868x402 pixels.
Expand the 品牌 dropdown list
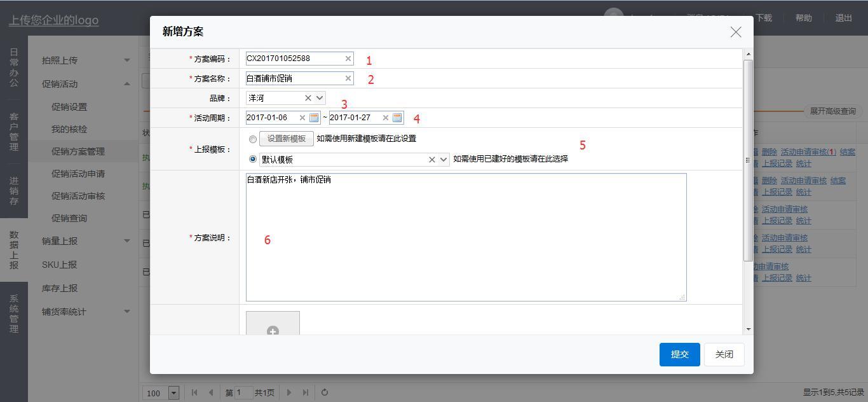click(x=319, y=98)
